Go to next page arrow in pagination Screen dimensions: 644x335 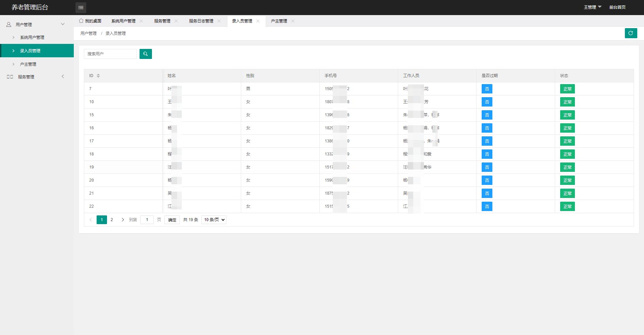click(x=123, y=220)
